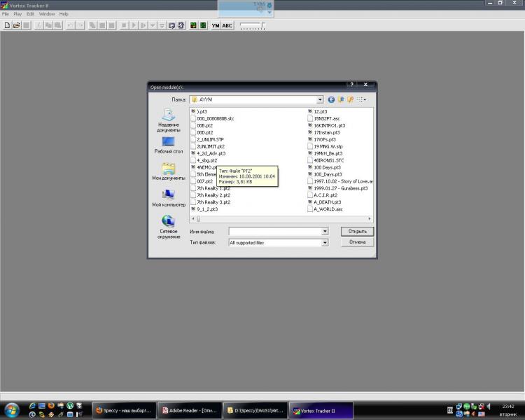Screen dimensions: 525x420
Task: Open Недавние документы in places sidebar
Action: [169, 120]
